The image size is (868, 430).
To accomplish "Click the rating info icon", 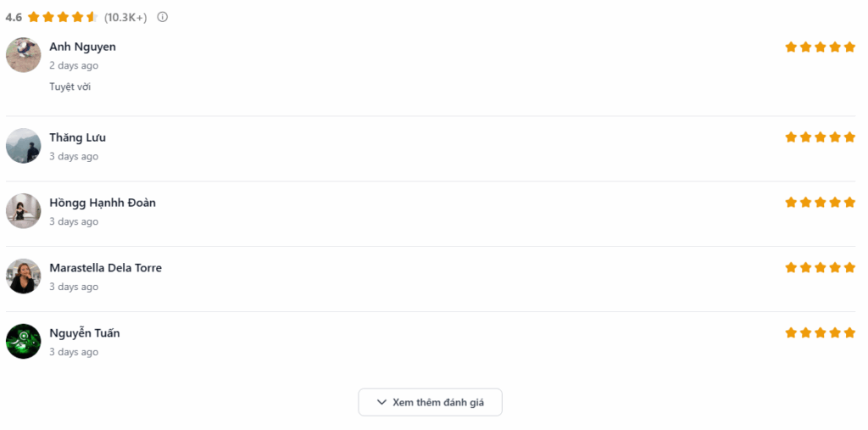I will [163, 17].
